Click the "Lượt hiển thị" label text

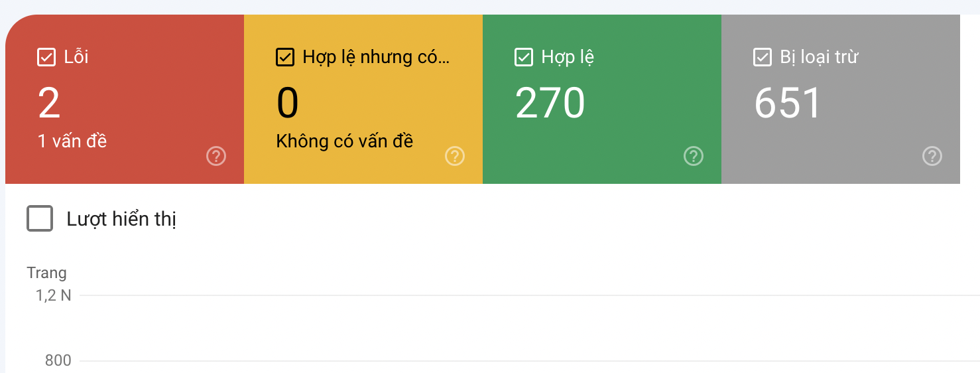121,219
